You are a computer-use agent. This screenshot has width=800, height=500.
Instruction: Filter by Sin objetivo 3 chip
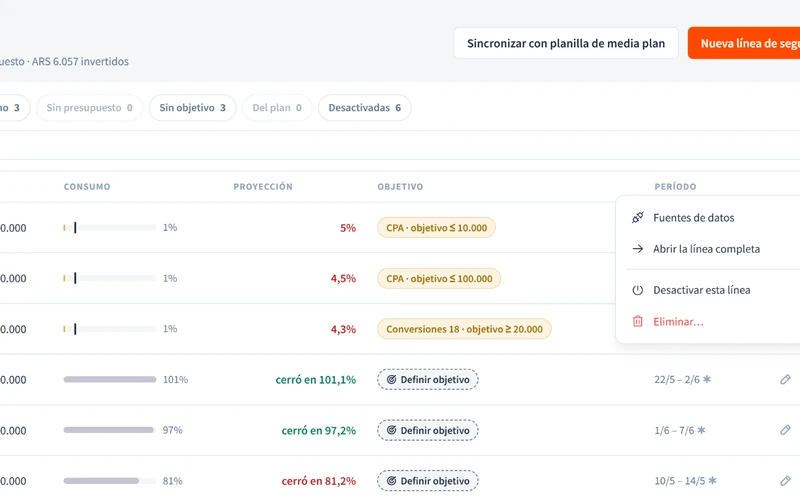click(x=192, y=108)
